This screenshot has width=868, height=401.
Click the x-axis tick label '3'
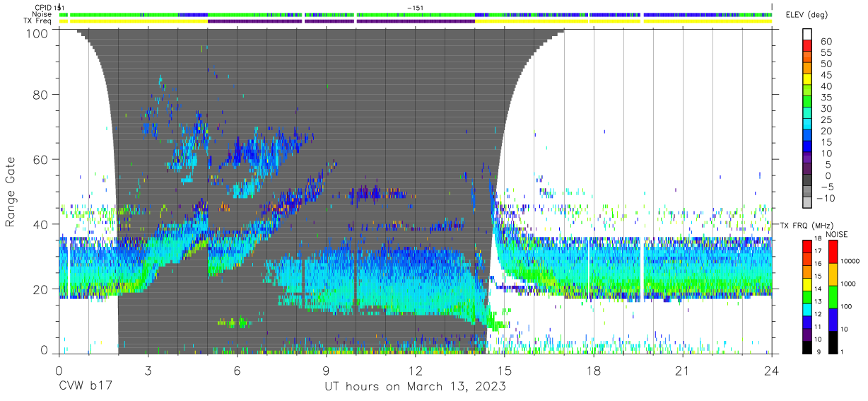[x=148, y=371]
